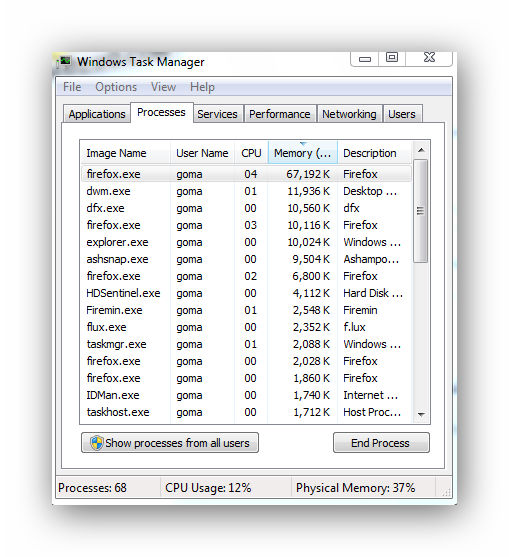Click the 2,548 K memory value
The height and width of the screenshot is (557, 509).
[311, 310]
